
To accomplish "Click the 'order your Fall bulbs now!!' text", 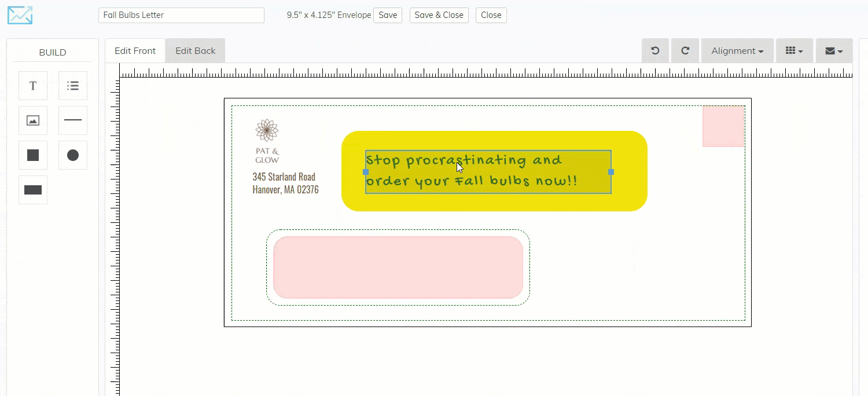I will pos(472,181).
